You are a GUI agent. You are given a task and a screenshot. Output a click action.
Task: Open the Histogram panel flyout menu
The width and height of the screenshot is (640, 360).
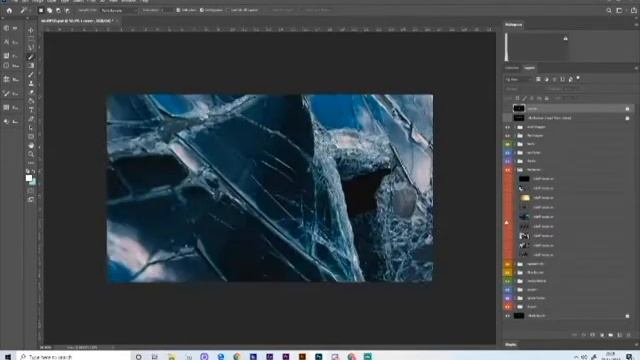click(636, 25)
